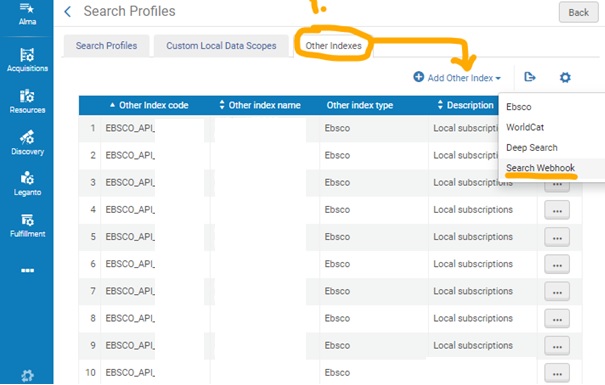The width and height of the screenshot is (605, 385).
Task: Click the Other index type column header
Action: pos(360,105)
